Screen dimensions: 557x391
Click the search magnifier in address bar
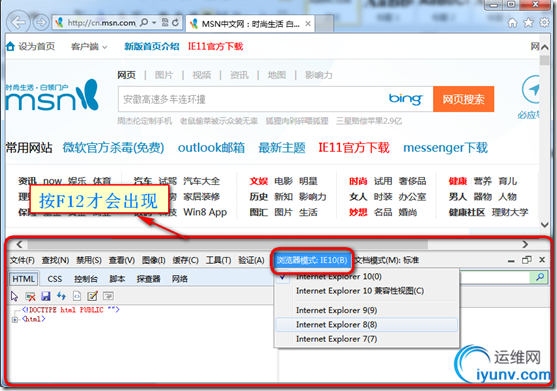(x=144, y=23)
